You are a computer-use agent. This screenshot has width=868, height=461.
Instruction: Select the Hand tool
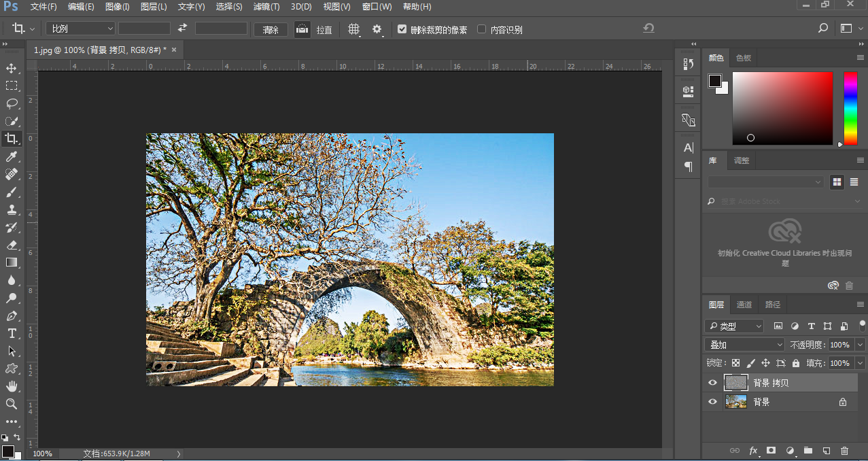(x=12, y=386)
